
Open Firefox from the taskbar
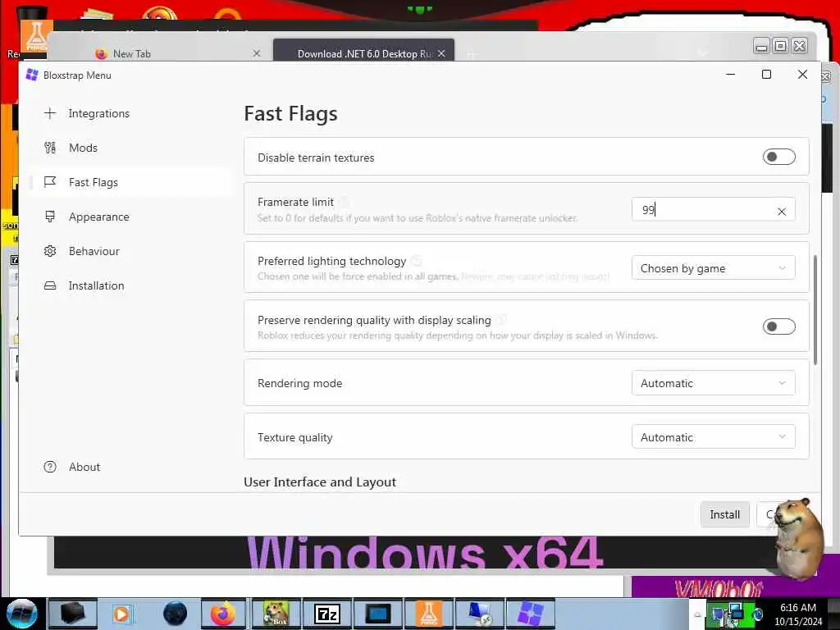click(x=223, y=614)
